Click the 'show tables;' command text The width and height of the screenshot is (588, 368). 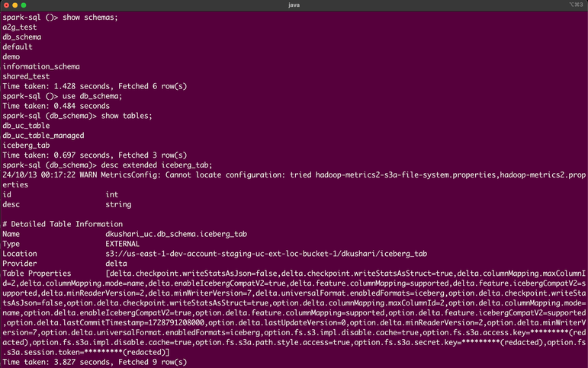click(124, 116)
